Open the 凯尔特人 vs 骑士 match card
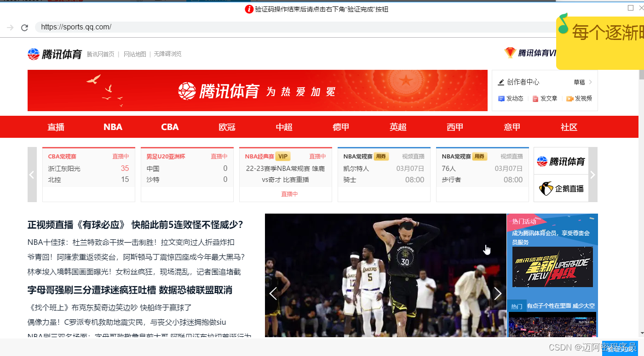 pyautogui.click(x=384, y=175)
